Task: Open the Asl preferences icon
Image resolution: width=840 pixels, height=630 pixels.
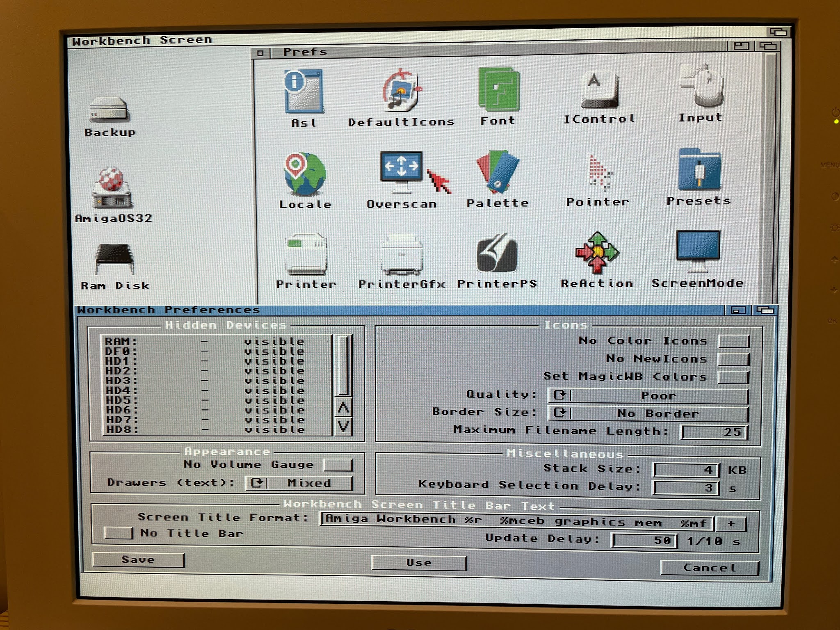Action: point(304,91)
